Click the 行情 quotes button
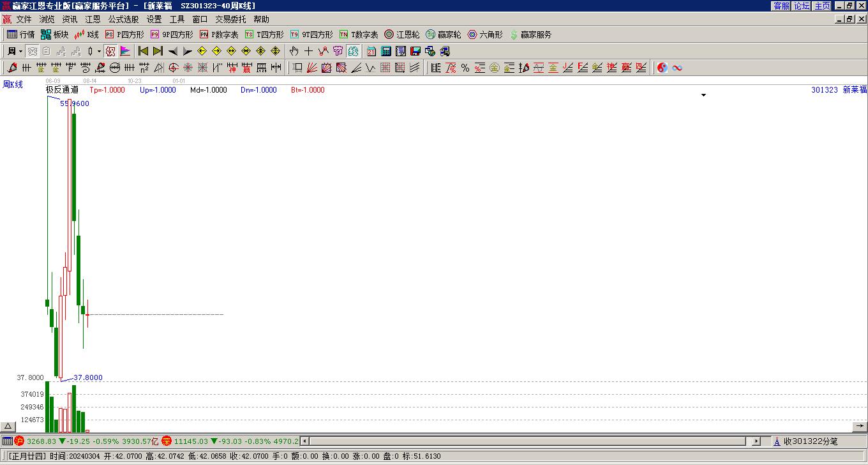The width and height of the screenshot is (868, 465). click(x=20, y=34)
